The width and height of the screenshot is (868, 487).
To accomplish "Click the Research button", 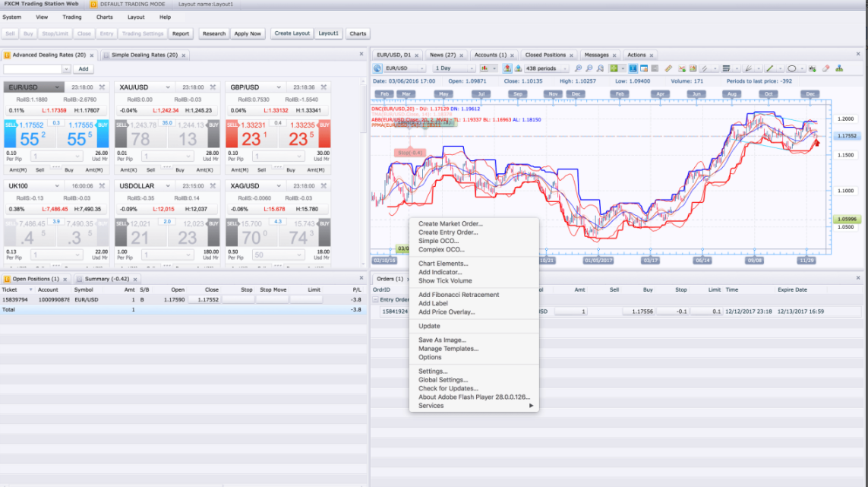I will (213, 33).
